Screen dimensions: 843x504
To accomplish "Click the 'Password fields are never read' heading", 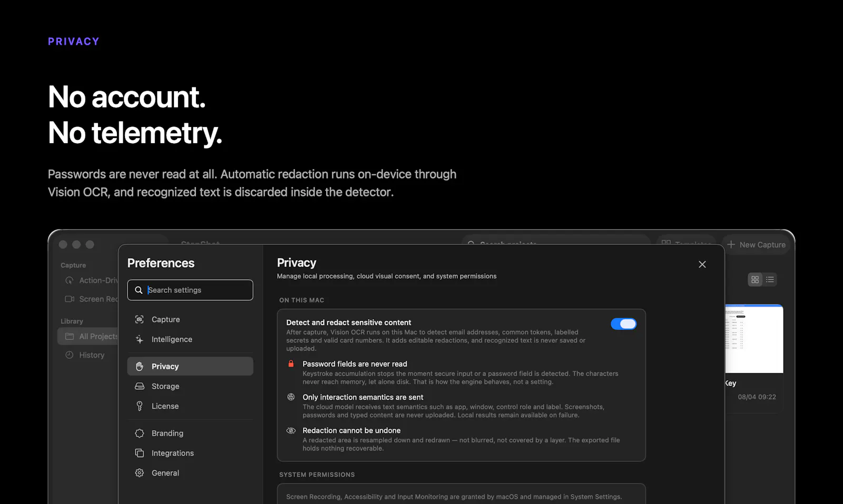I will (x=355, y=364).
